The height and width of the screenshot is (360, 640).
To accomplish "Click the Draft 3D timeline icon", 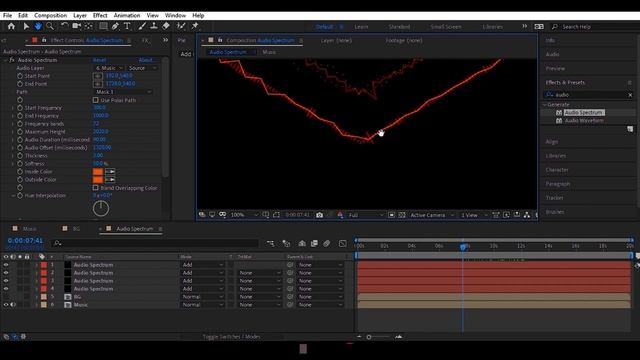I will 286,243.
